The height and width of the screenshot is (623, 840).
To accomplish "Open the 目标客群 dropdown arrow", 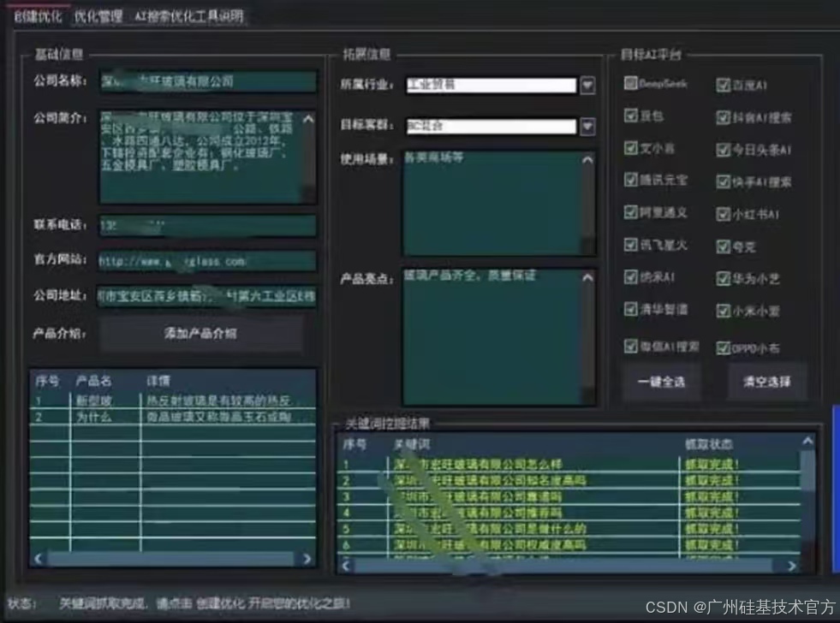I will point(587,127).
